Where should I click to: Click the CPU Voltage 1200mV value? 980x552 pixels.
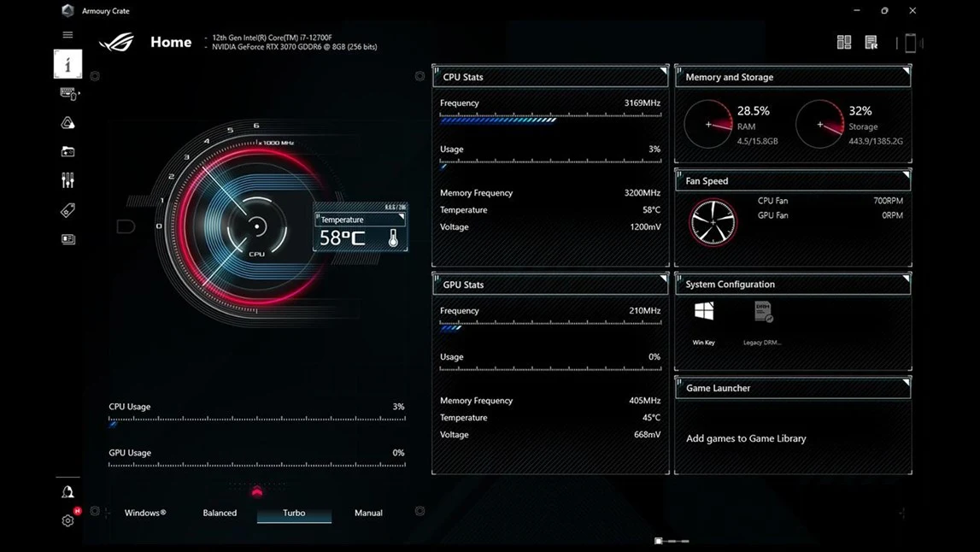[x=645, y=227]
